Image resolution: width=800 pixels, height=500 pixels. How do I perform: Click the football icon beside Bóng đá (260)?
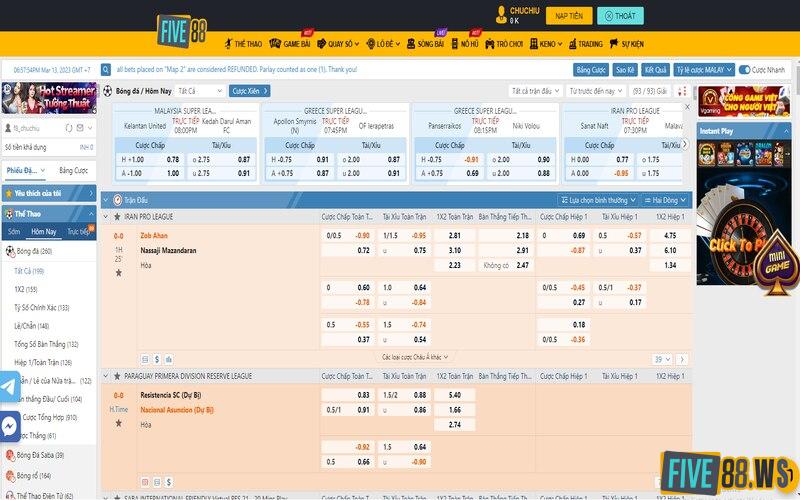pos(10,251)
